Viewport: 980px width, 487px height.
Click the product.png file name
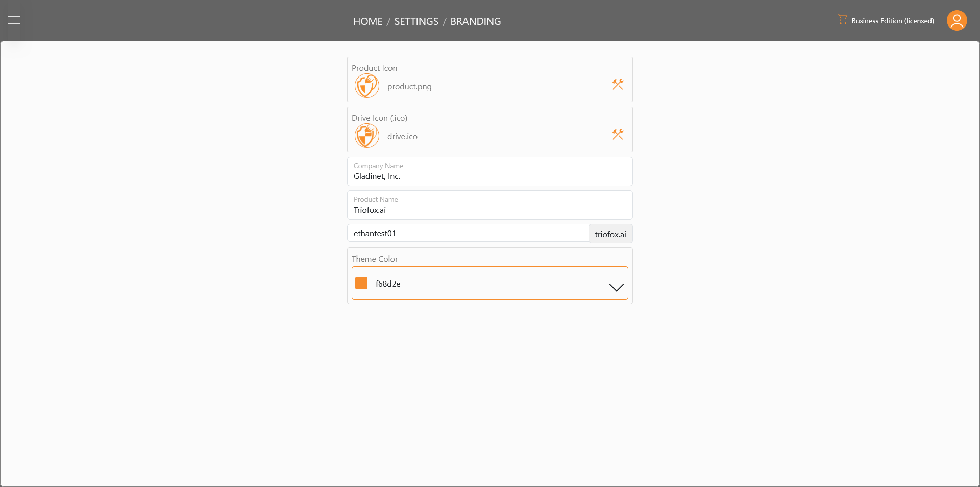point(409,87)
